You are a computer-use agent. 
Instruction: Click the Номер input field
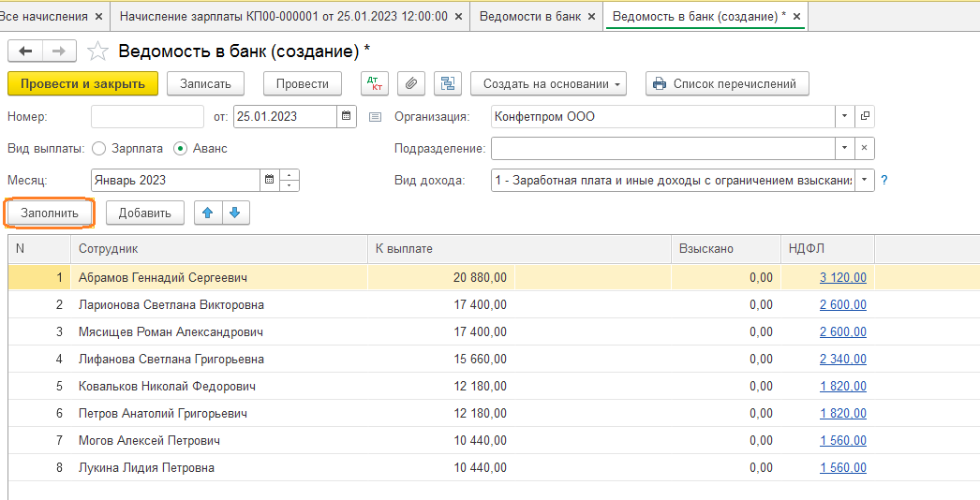tap(147, 116)
